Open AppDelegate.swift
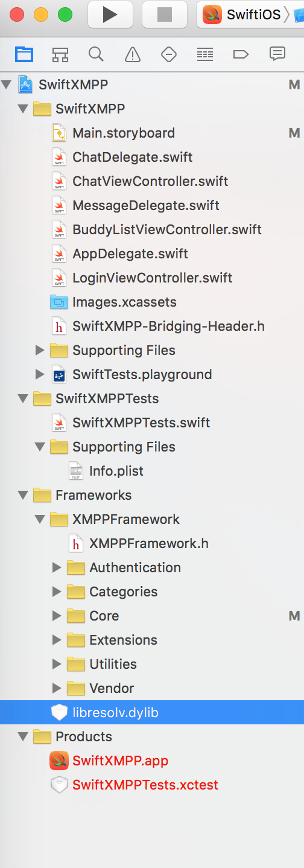The image size is (304, 868). [x=130, y=254]
